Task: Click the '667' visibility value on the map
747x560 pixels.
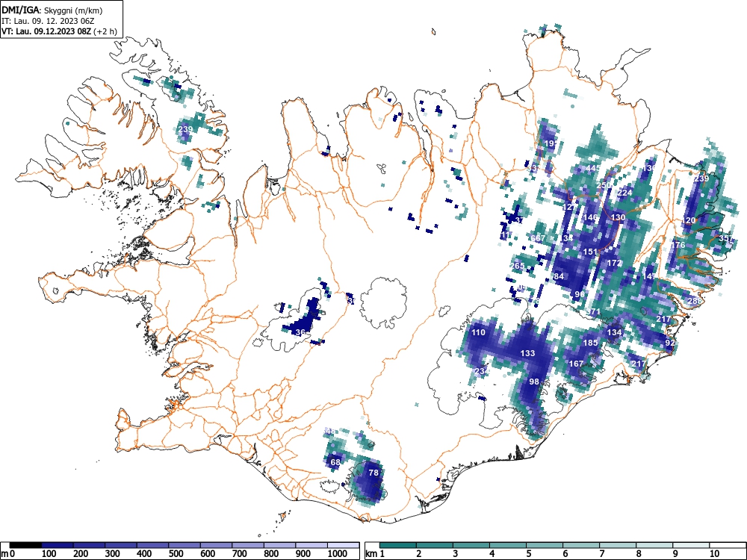Action: click(538, 239)
